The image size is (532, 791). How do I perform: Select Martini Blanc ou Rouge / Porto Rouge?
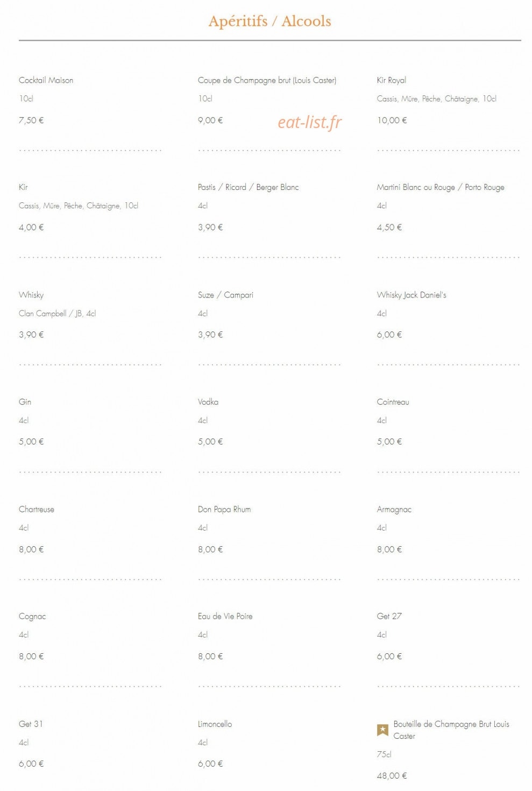tap(441, 187)
